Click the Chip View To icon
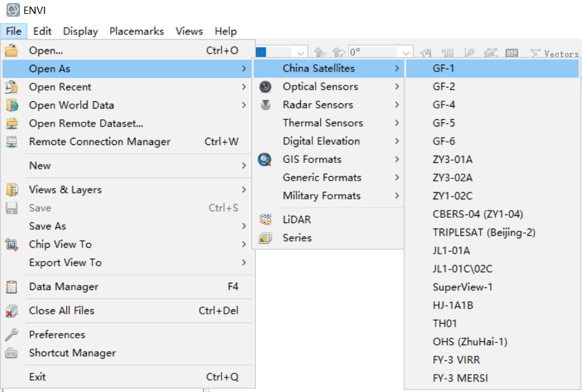This screenshot has width=582, height=392. coord(11,244)
